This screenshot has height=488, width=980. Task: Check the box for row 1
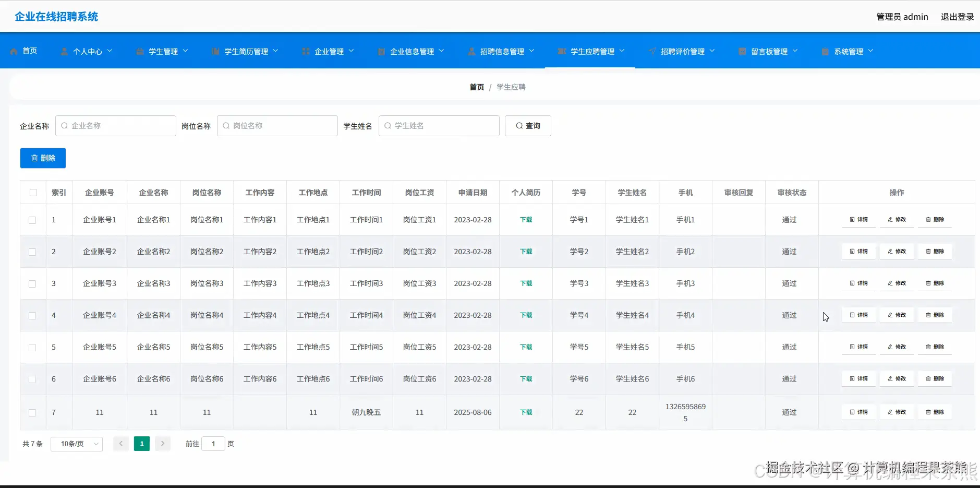click(x=32, y=220)
